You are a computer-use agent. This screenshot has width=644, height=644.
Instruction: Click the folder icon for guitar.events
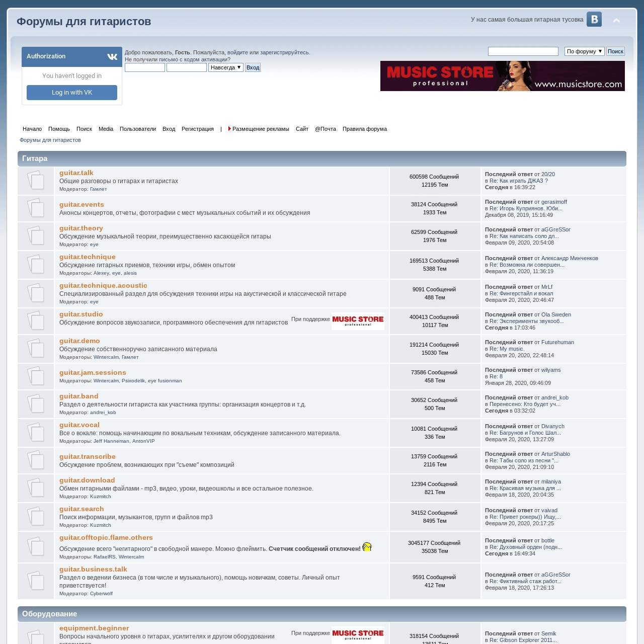(36, 208)
